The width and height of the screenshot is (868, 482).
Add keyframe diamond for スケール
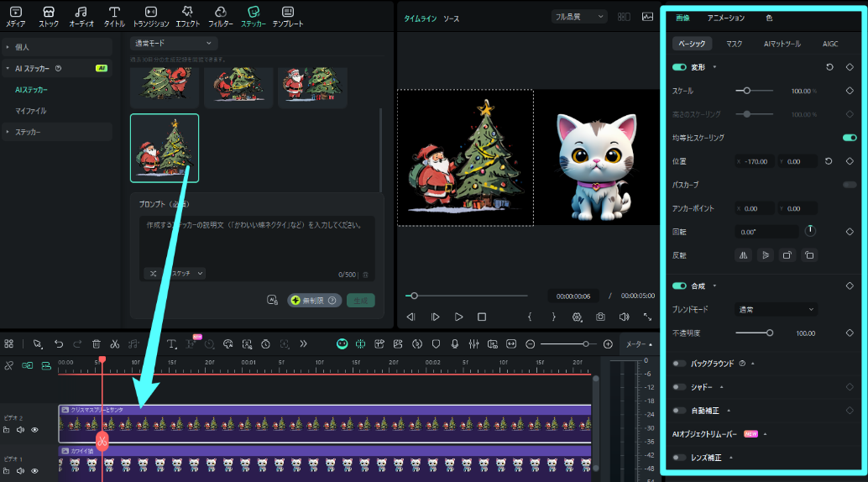[x=850, y=91]
